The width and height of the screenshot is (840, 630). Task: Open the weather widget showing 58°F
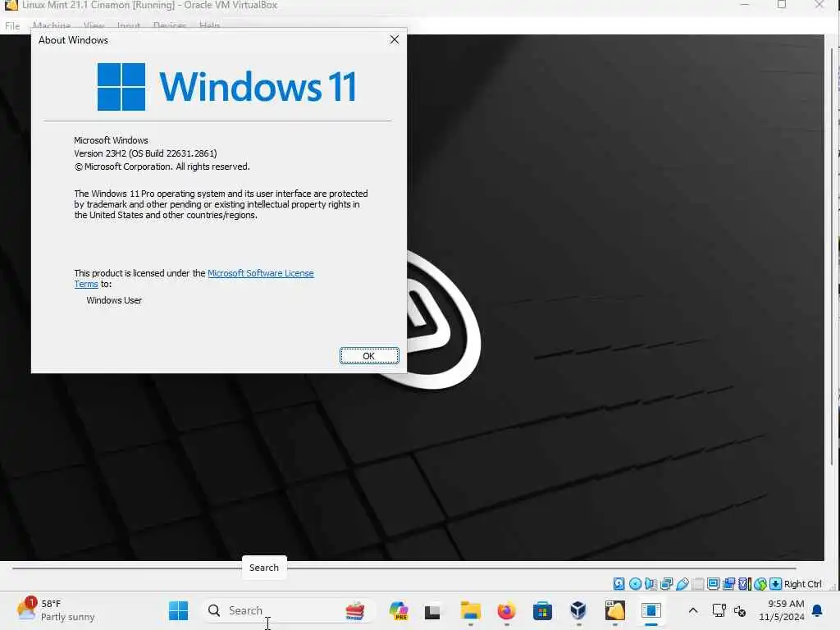tap(56, 610)
